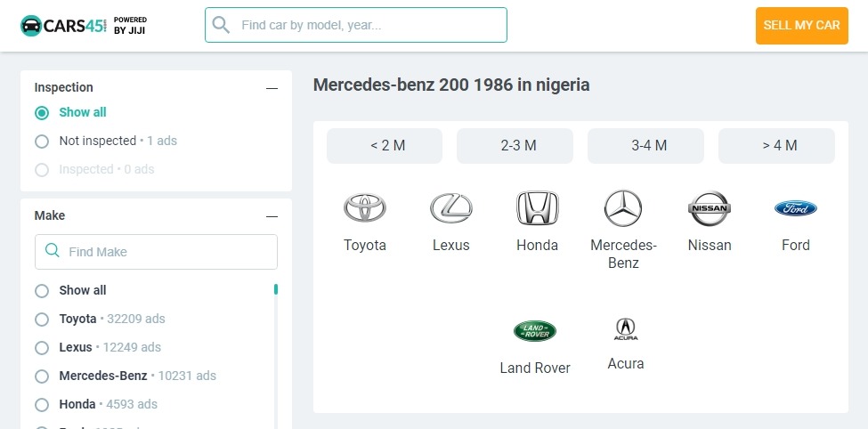Select the Honda brand logo

538,208
